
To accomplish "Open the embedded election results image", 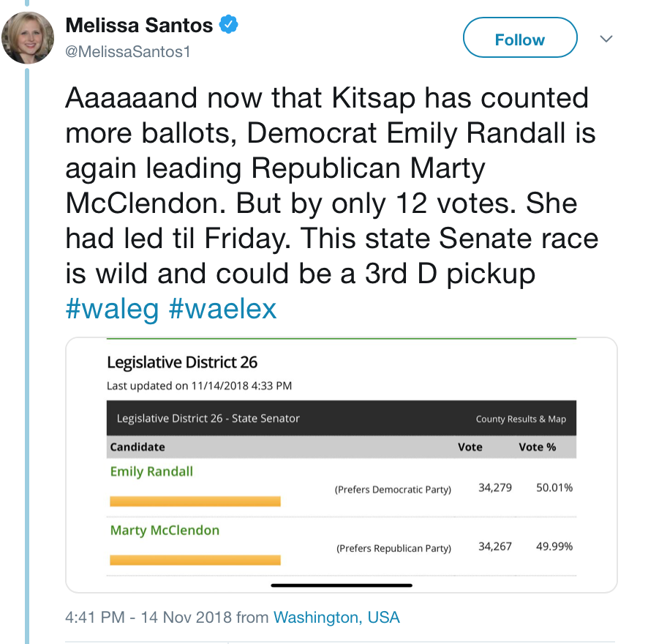I will [x=342, y=465].
